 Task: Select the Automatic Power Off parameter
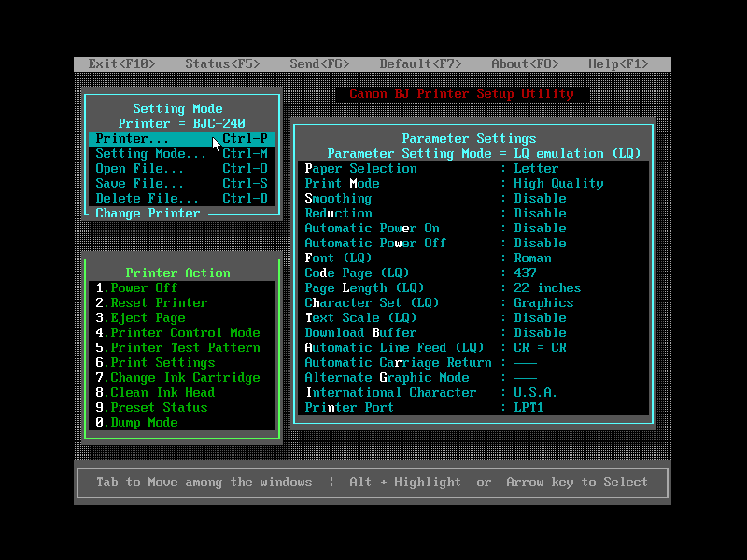coord(473,243)
